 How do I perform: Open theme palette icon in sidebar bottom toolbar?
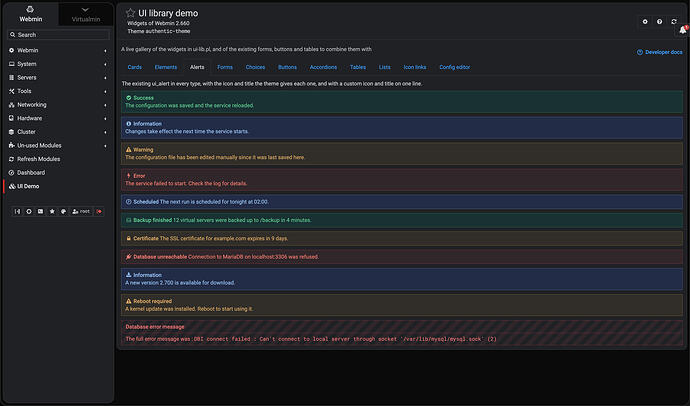point(63,212)
